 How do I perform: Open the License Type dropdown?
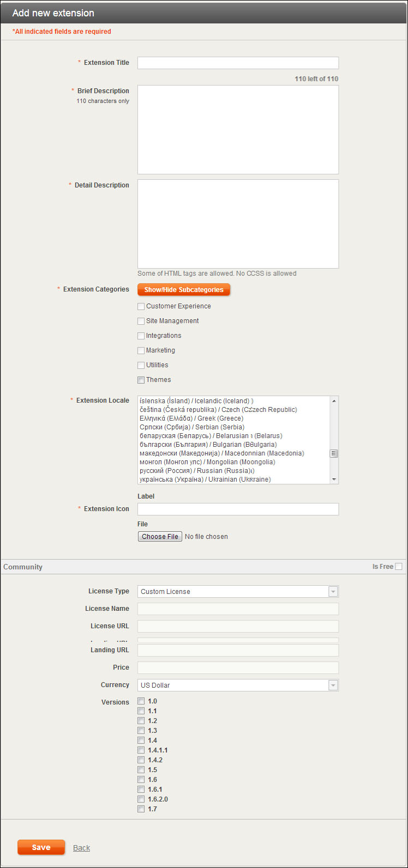point(238,592)
